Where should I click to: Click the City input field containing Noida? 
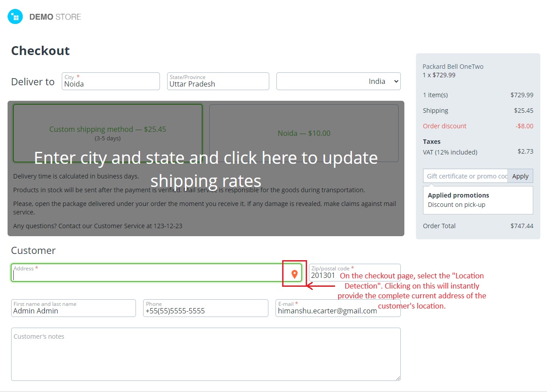(x=111, y=81)
